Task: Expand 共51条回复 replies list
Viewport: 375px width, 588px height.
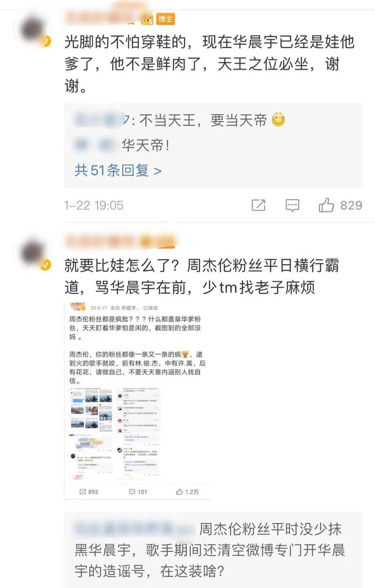Action: 118,171
